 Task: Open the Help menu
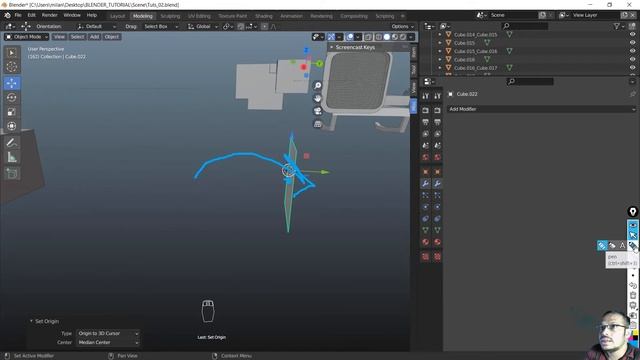92,15
